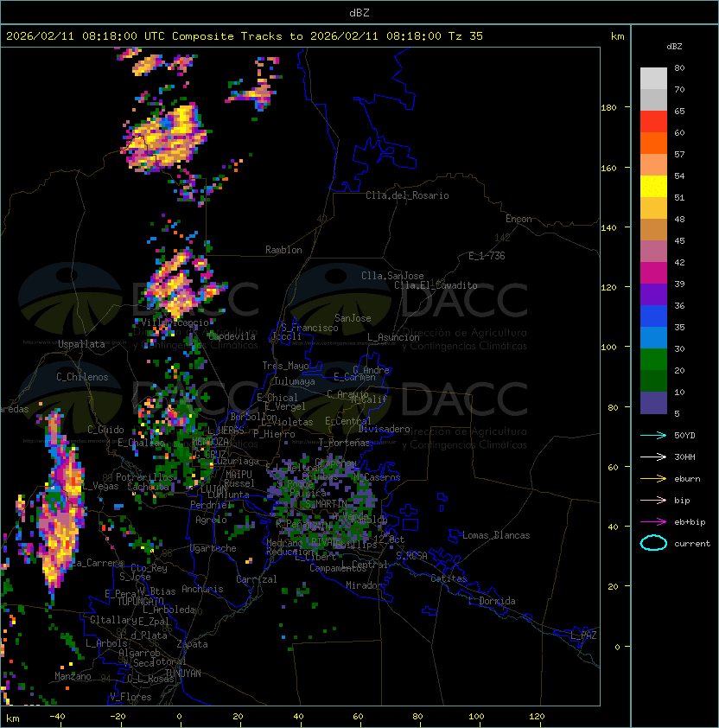The height and width of the screenshot is (728, 719).
Task: Click the 'Clla.del_Rosario' map label
Action: (x=407, y=195)
